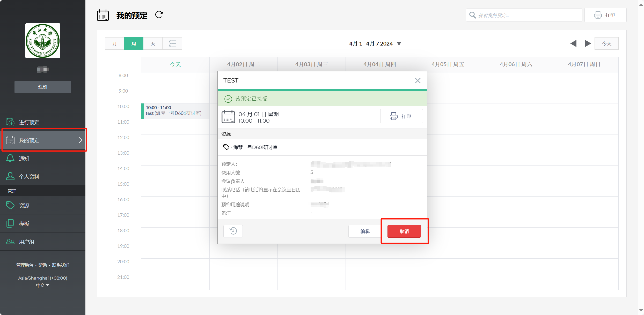Viewport: 644px width, 315px height.
Task: Click the red 取消 button
Action: (x=404, y=231)
